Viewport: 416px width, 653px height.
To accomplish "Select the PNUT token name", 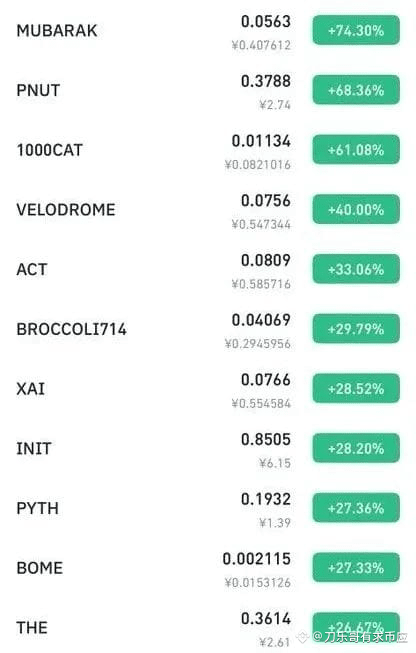I will [x=38, y=90].
